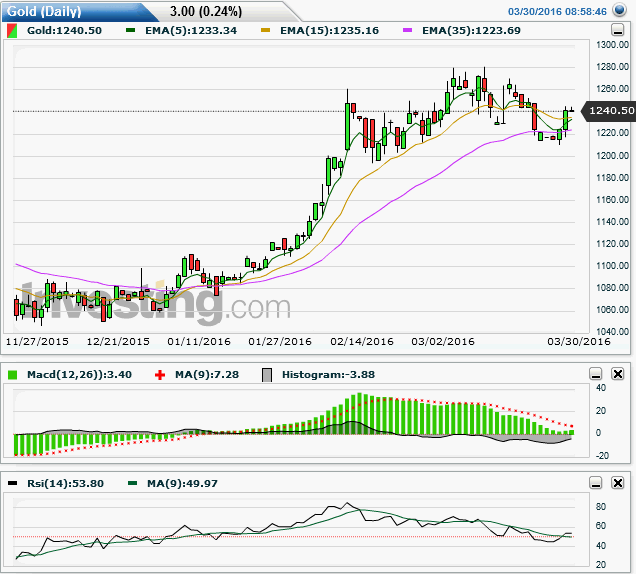Click the MA(9):49.97 label
636x574 pixels.
click(x=182, y=484)
